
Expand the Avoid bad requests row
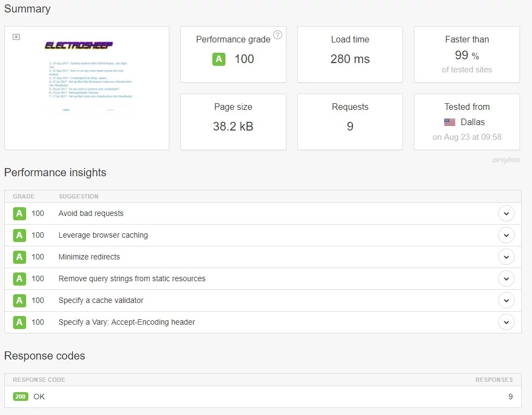(506, 213)
